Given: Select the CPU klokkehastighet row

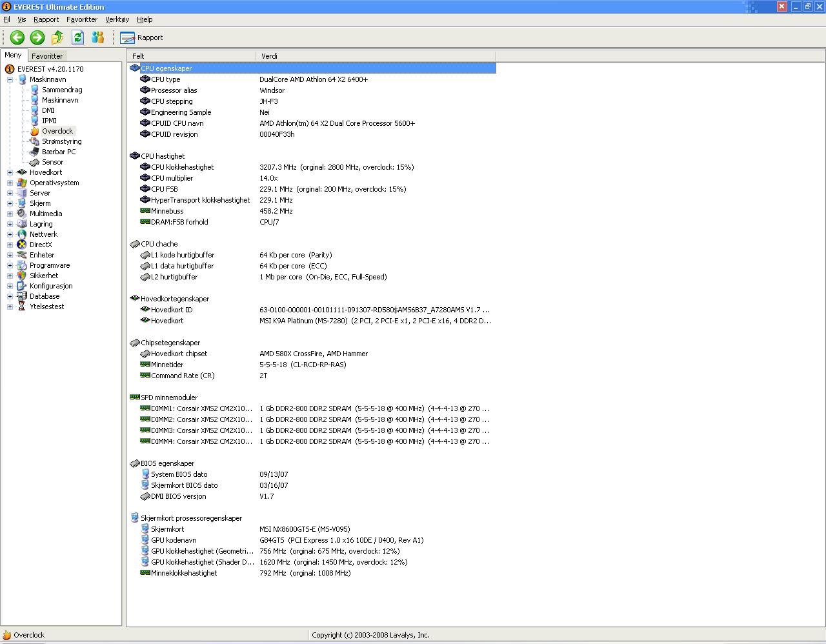Looking at the screenshot, I should click(312, 167).
